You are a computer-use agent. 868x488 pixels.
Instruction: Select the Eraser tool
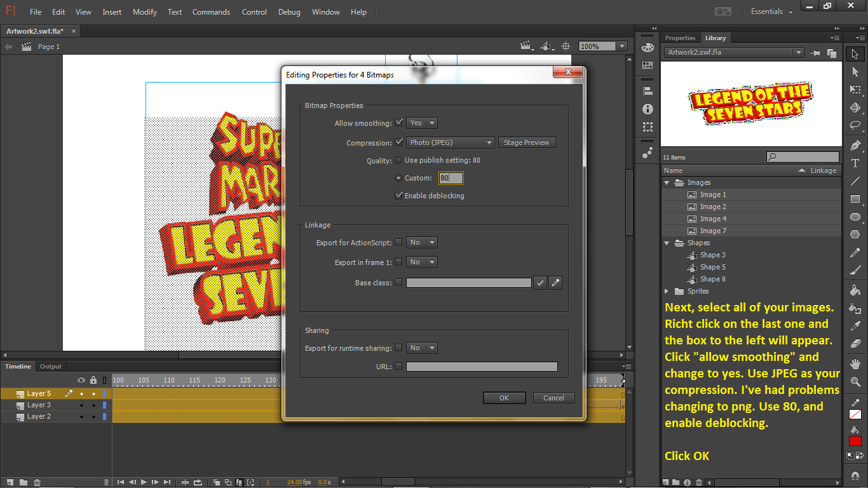tap(855, 344)
